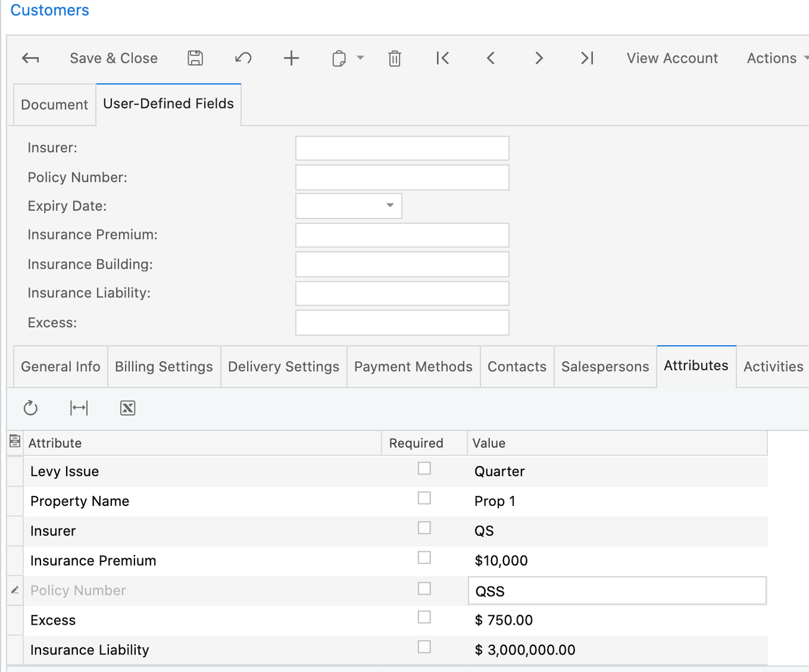Click the Insurance Building input field

pos(402,264)
